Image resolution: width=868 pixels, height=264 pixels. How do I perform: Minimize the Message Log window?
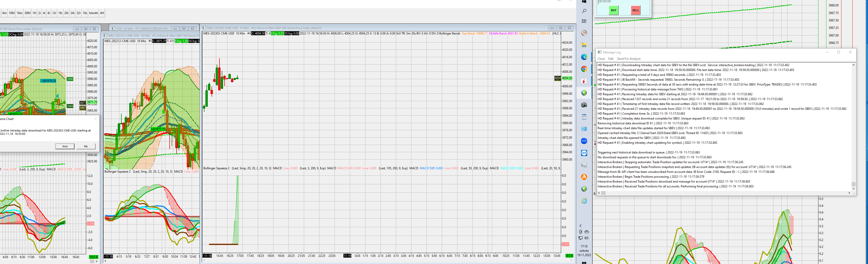[x=827, y=52]
